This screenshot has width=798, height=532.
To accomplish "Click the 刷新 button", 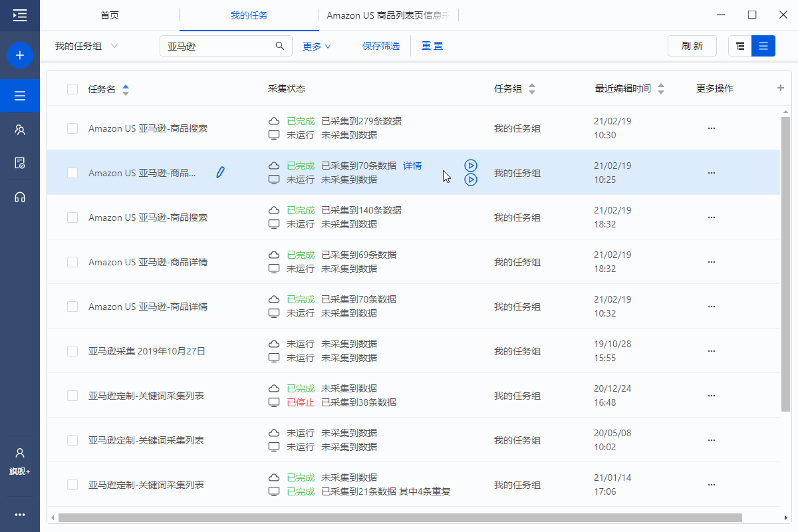I will (x=692, y=46).
